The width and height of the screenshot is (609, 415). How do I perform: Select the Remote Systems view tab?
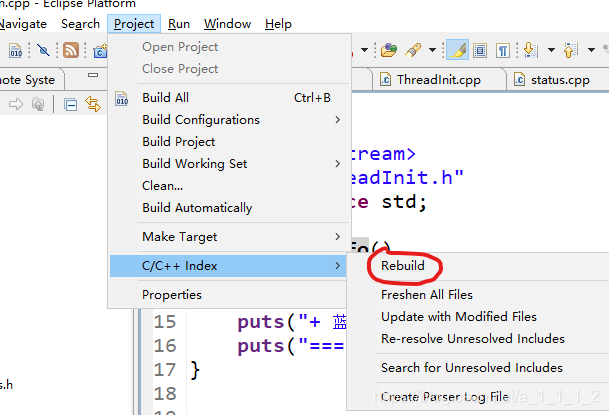pyautogui.click(x=30, y=80)
